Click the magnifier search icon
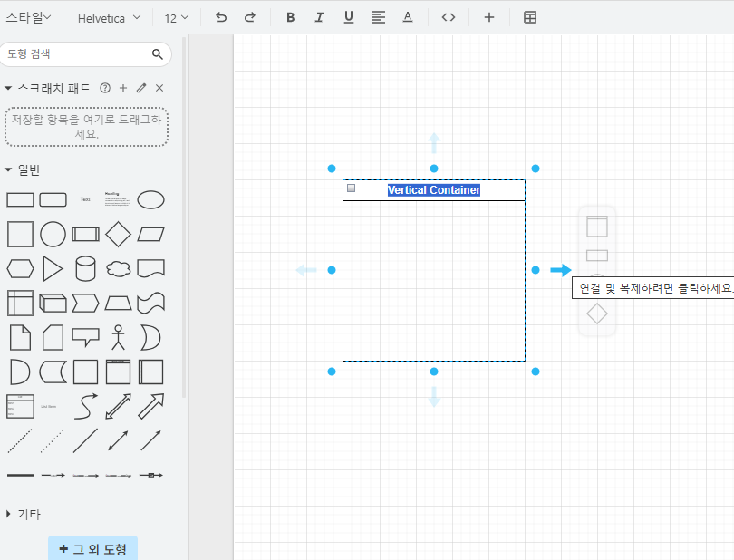This screenshot has width=734, height=560. click(x=158, y=54)
